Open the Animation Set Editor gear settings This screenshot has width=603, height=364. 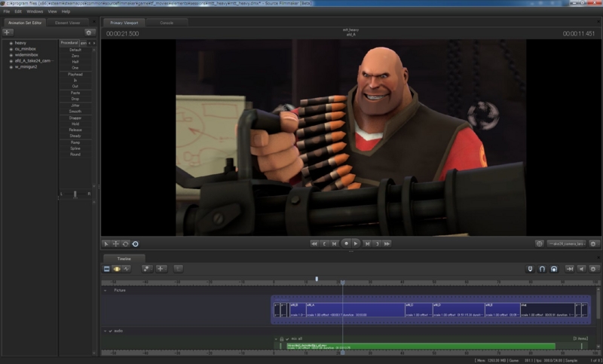coord(89,32)
